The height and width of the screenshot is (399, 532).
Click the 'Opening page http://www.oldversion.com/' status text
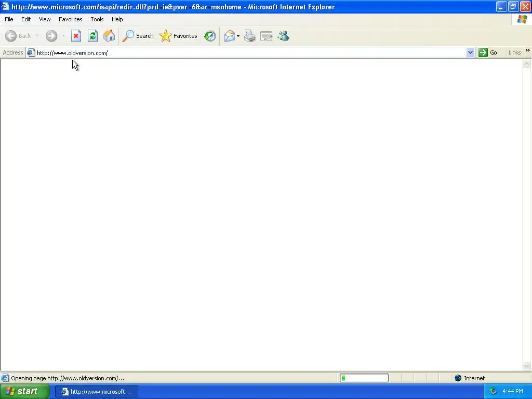[68, 378]
